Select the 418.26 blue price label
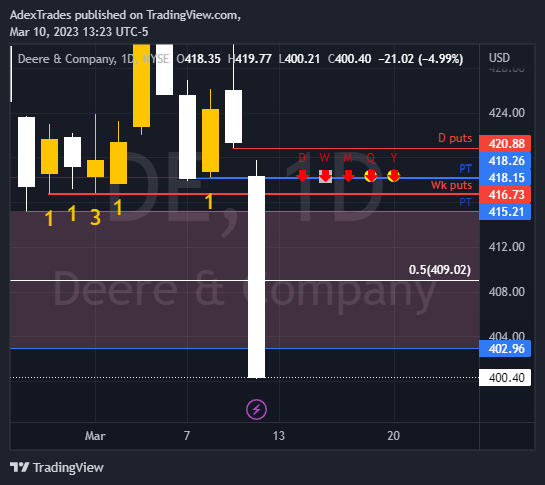Screen dimensions: 545x485 (505, 161)
